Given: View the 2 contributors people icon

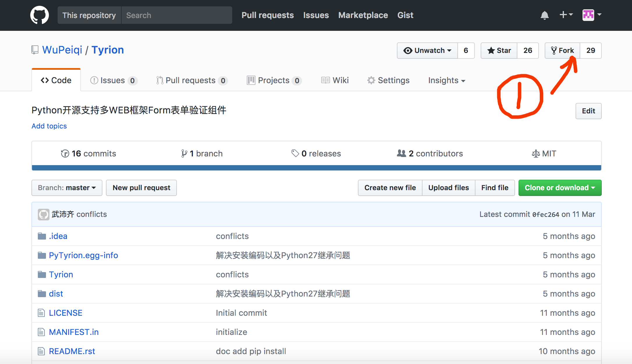Looking at the screenshot, I should coord(401,153).
